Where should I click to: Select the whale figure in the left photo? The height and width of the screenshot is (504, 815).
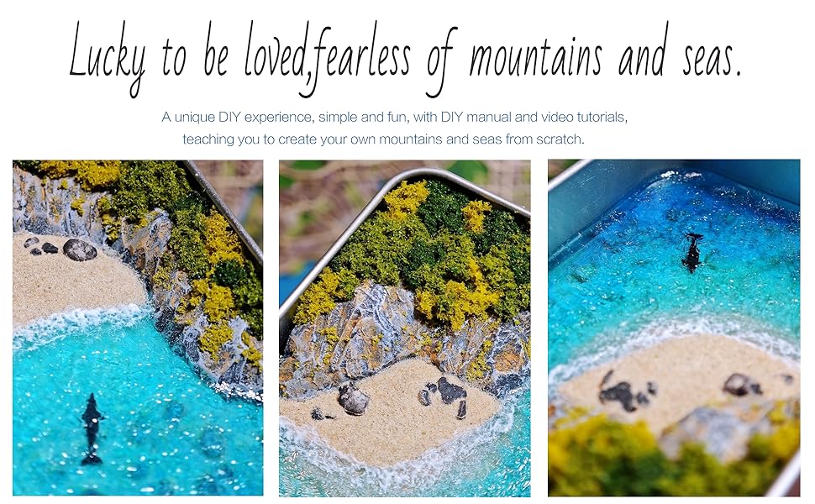pyautogui.click(x=92, y=428)
